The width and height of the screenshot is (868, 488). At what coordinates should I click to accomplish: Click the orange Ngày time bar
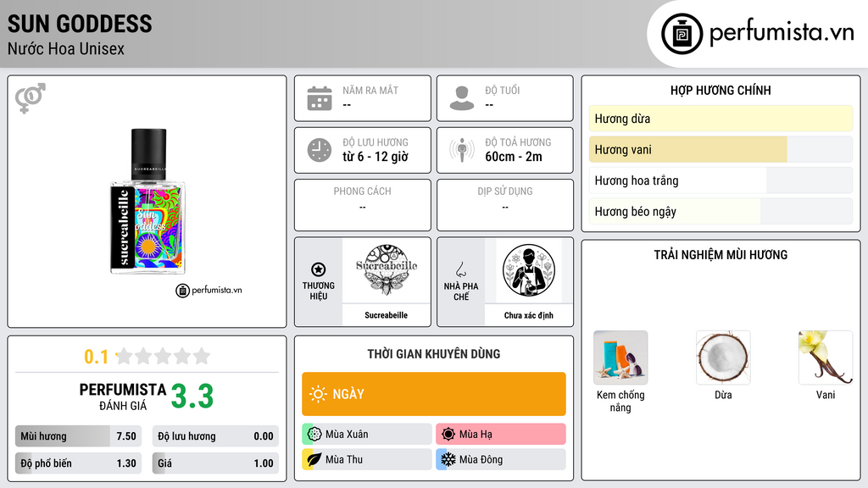tap(434, 394)
